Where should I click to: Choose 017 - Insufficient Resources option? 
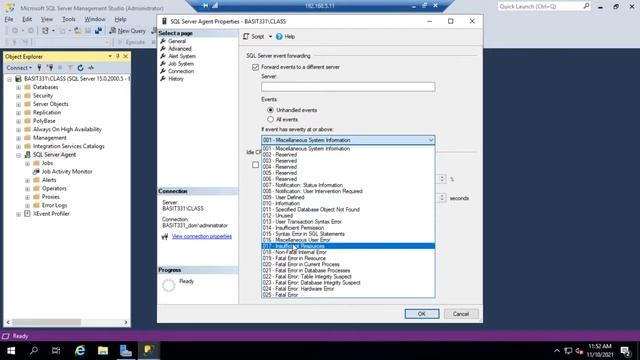coord(348,246)
